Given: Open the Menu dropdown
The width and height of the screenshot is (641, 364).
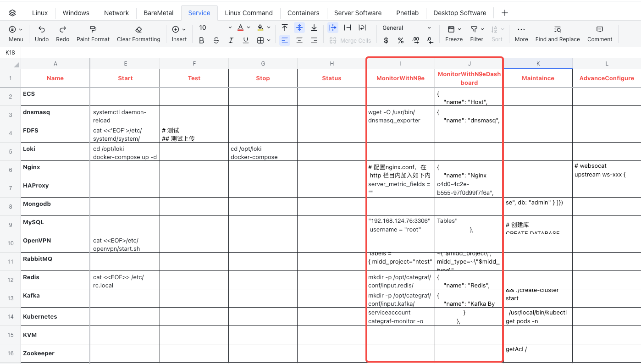Looking at the screenshot, I should click(x=16, y=34).
